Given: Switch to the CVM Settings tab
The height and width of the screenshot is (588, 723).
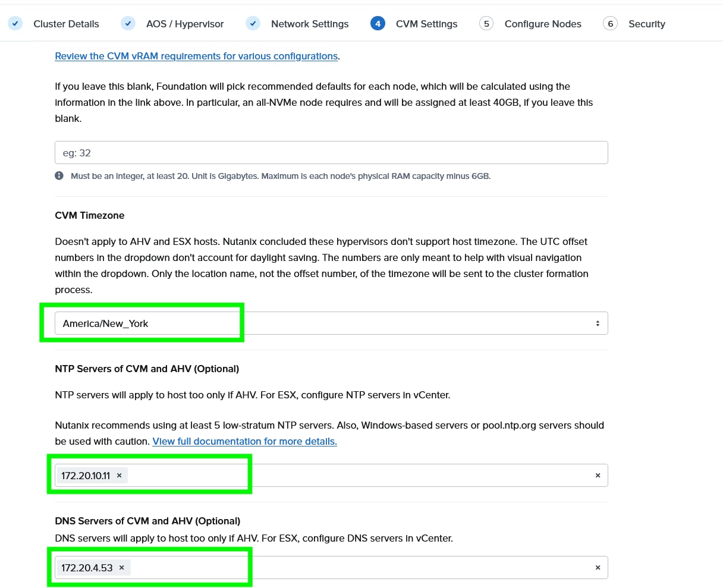Looking at the screenshot, I should pyautogui.click(x=426, y=24).
